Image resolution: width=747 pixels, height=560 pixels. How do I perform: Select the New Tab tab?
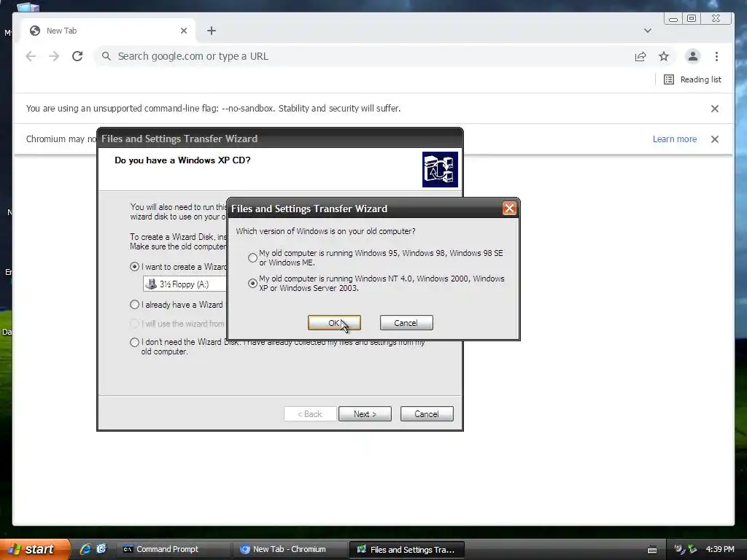coord(109,31)
